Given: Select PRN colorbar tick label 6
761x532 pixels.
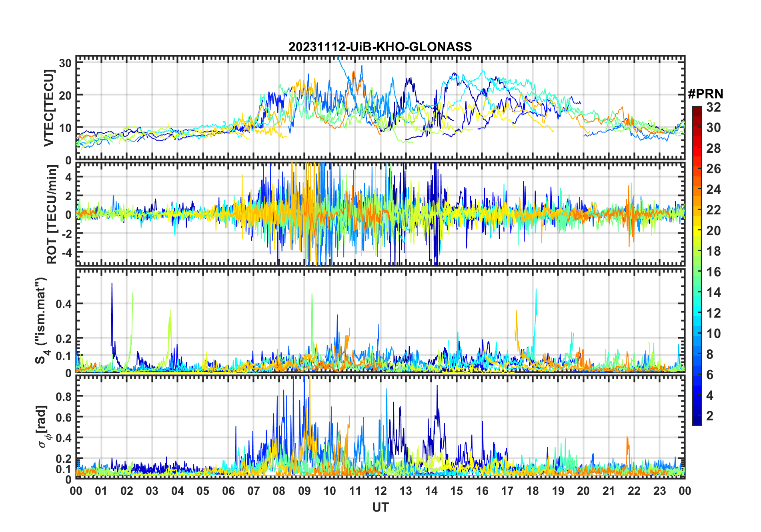Looking at the screenshot, I should coord(710,375).
